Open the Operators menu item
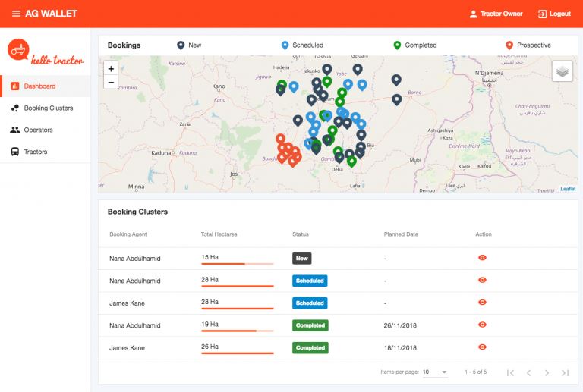 (46, 130)
